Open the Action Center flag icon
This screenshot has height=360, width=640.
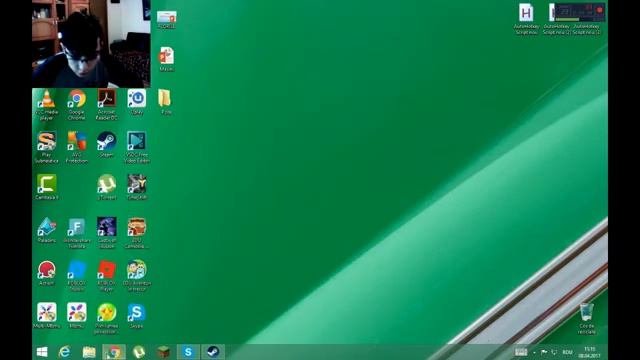(544, 352)
